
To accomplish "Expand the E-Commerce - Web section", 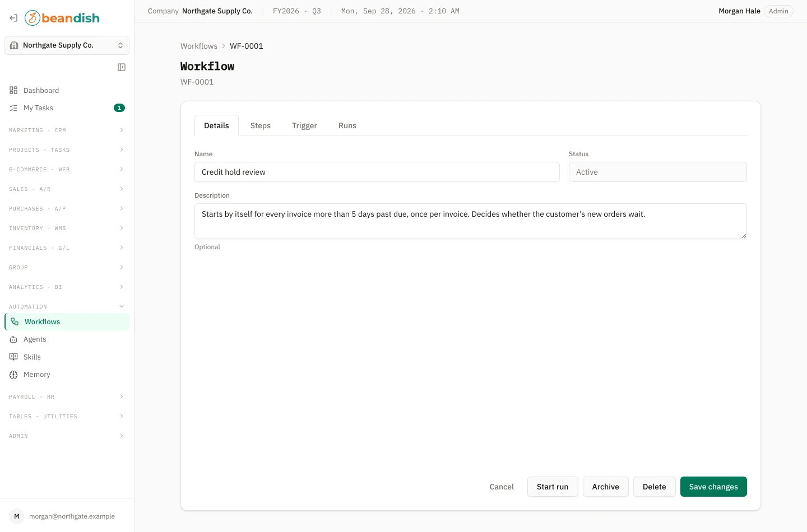I will (x=67, y=170).
